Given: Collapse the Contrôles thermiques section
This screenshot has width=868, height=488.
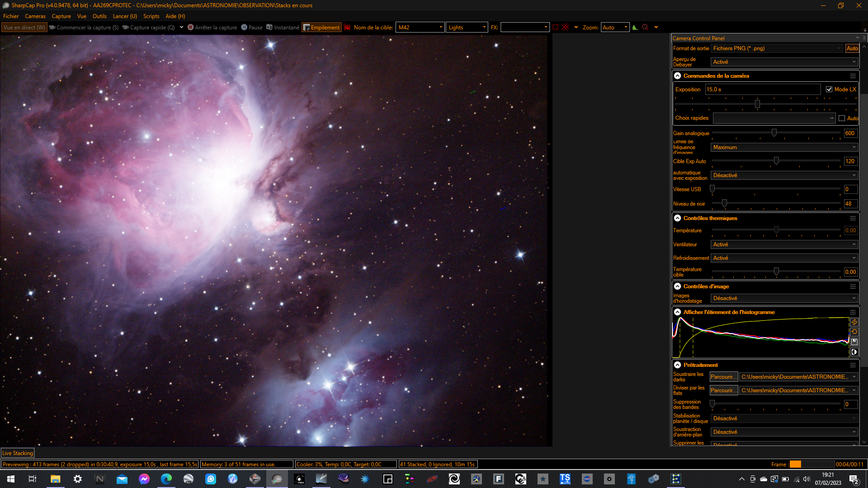Looking at the screenshot, I should (x=677, y=218).
